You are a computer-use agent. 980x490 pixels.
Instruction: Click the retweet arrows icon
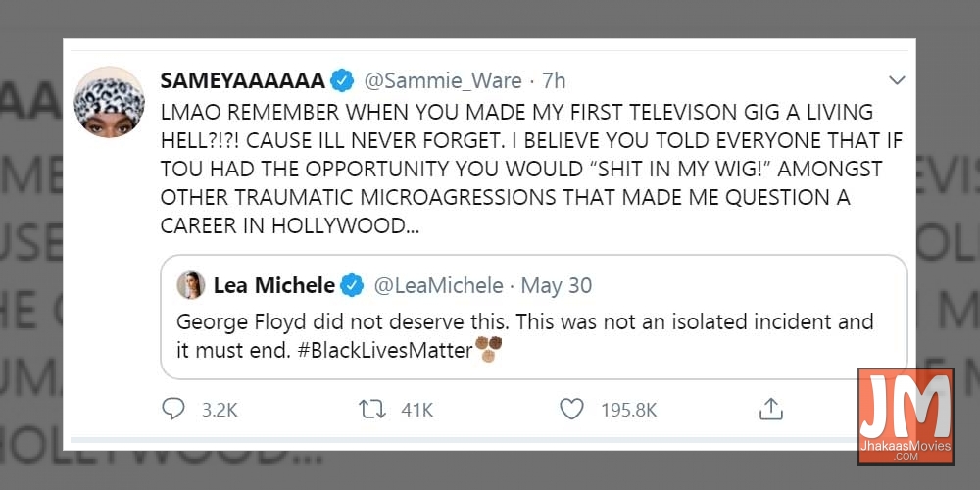click(373, 409)
